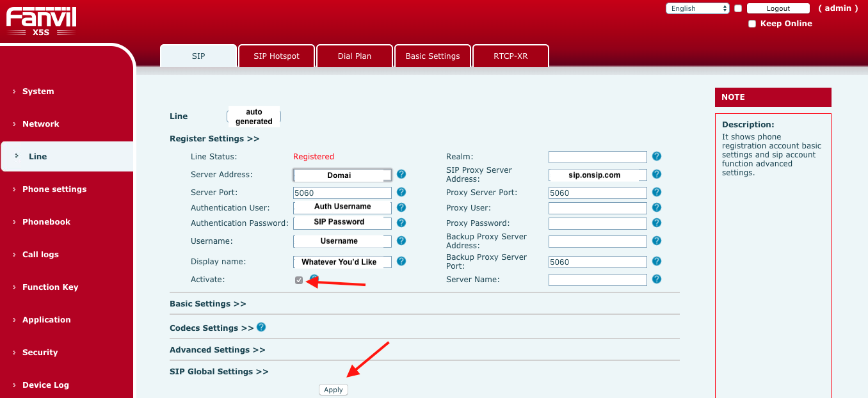The image size is (868, 398).
Task: Open Security in the sidebar
Action: coord(40,353)
